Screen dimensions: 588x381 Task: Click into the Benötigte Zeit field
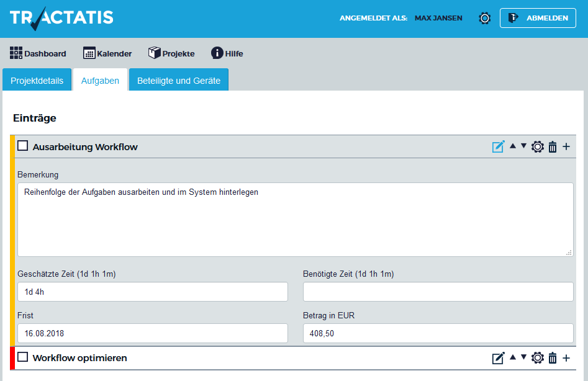pos(438,292)
